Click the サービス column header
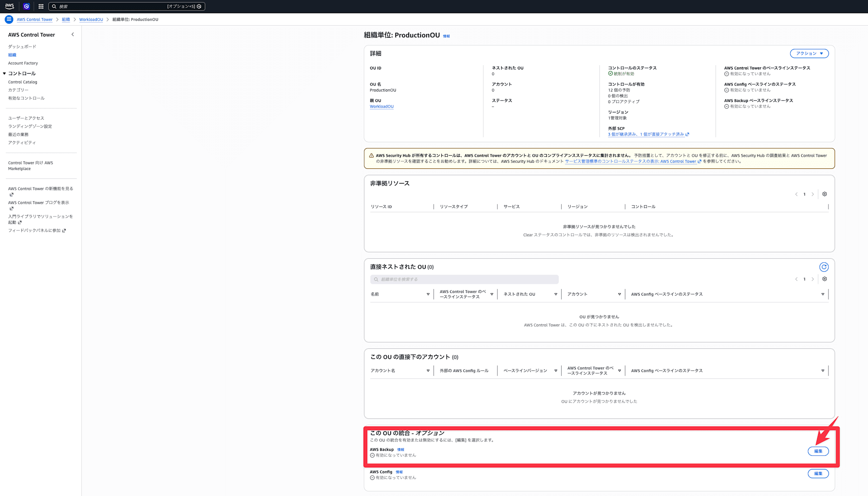The image size is (868, 496). point(511,207)
